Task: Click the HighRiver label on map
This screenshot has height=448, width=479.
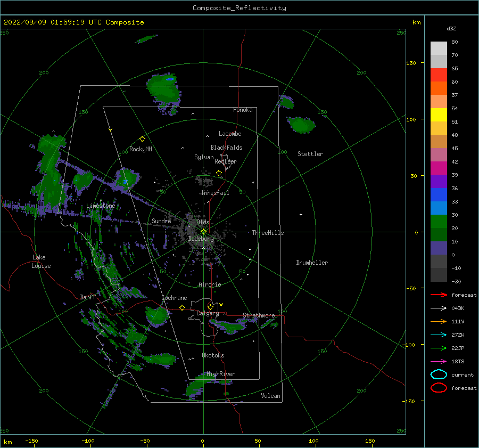Action: pos(221,374)
